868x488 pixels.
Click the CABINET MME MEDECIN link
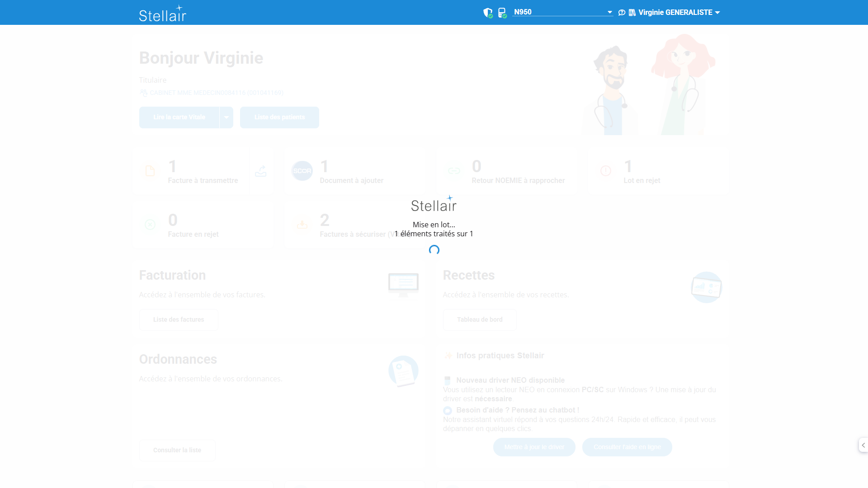click(217, 93)
